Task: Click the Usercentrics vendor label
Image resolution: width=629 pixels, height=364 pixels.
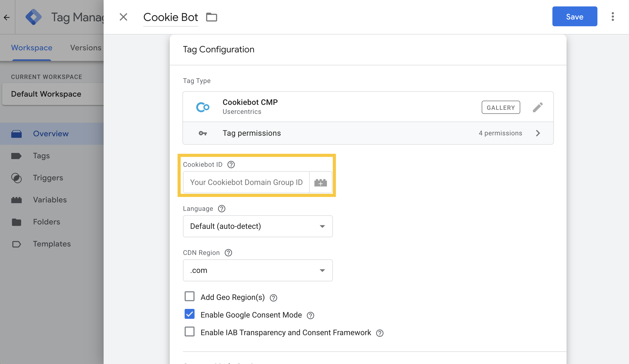Action: (242, 111)
